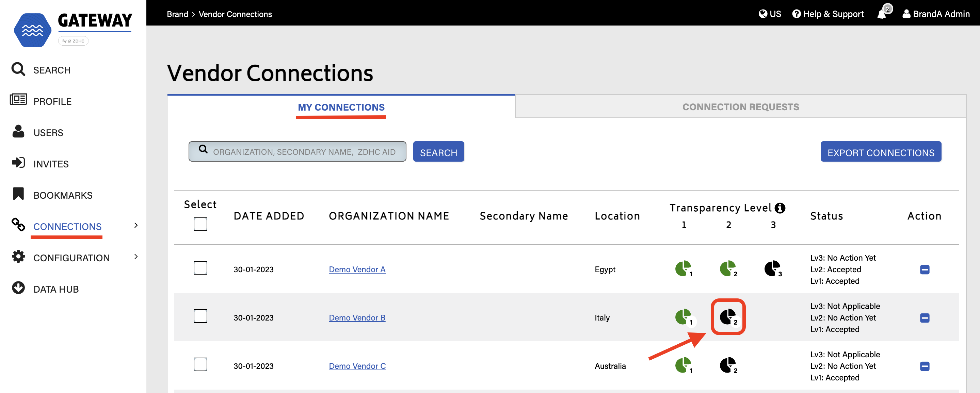The height and width of the screenshot is (393, 980).
Task: Click the DATE ADDED column header
Action: coord(269,216)
